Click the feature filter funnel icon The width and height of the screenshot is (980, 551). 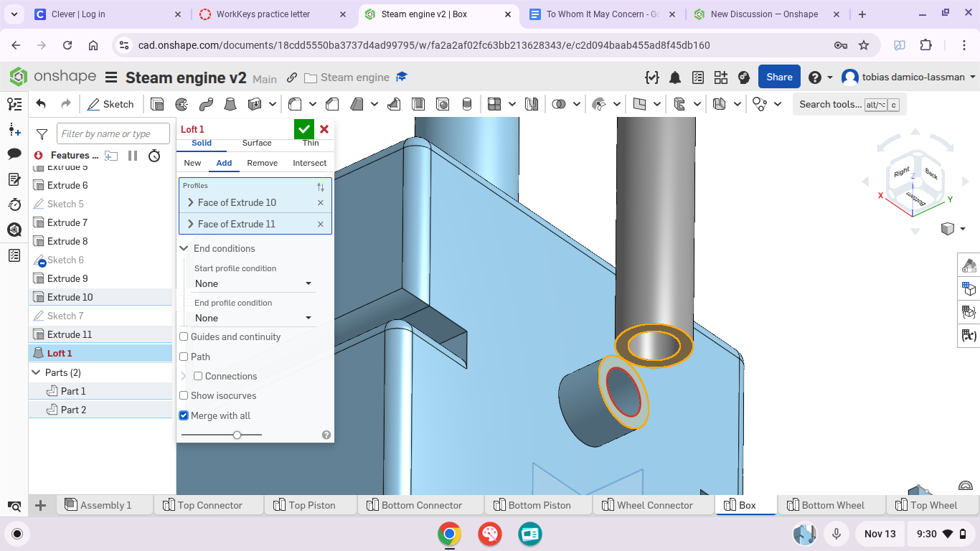pos(42,134)
